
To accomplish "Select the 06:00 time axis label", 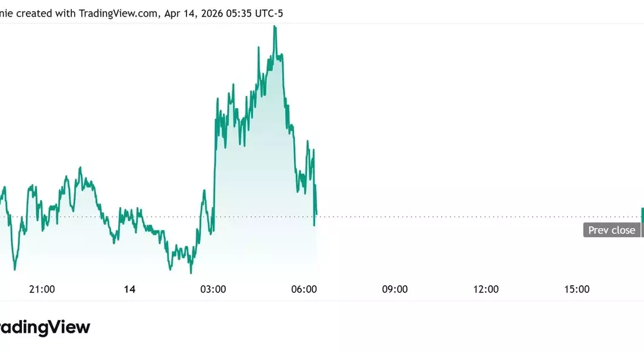I will pos(304,289).
